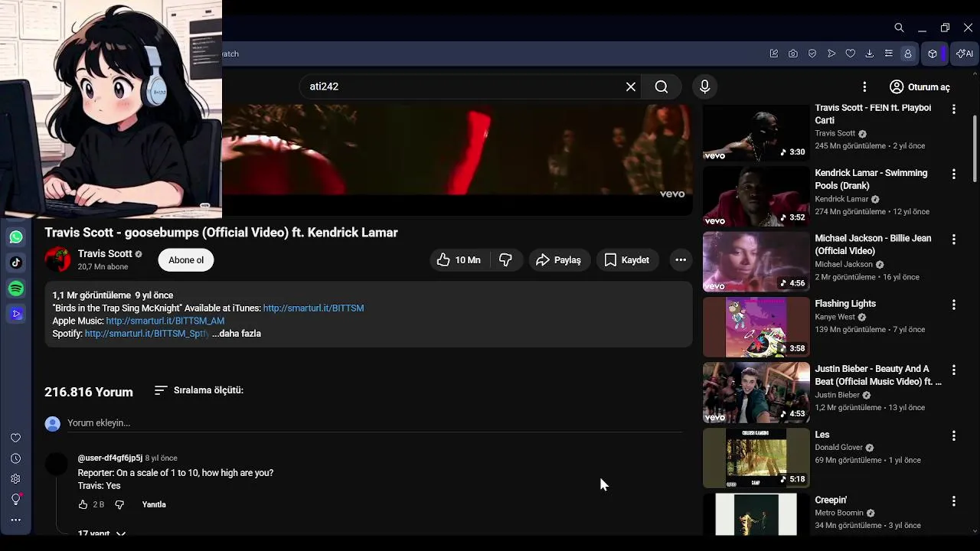980x551 pixels.
Task: Click the edit-page pencil toolbar icon
Action: 774,54
